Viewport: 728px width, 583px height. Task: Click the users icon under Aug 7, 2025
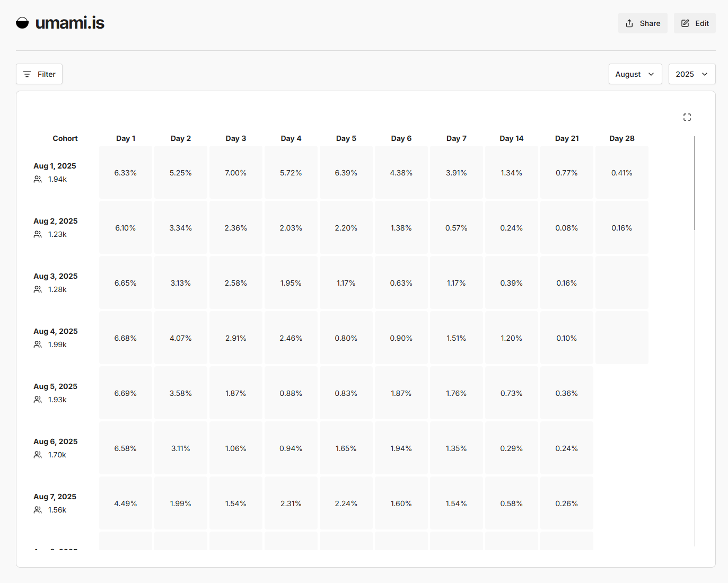(38, 510)
